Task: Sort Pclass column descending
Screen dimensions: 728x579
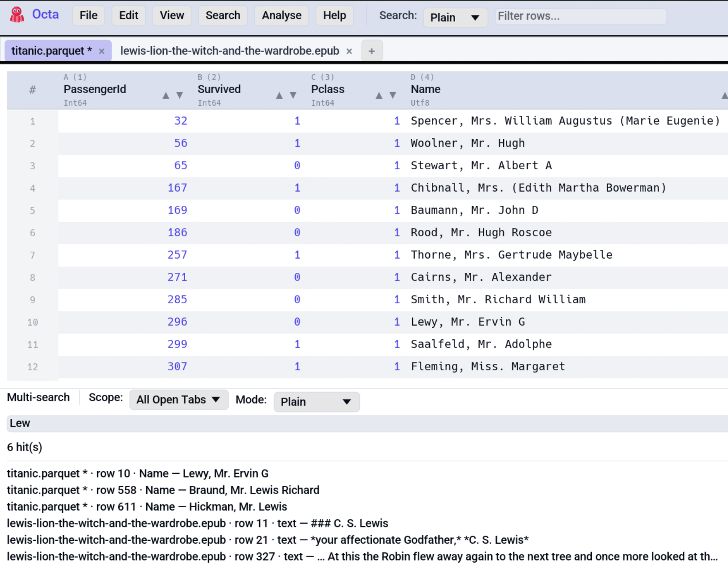Action: tap(393, 95)
